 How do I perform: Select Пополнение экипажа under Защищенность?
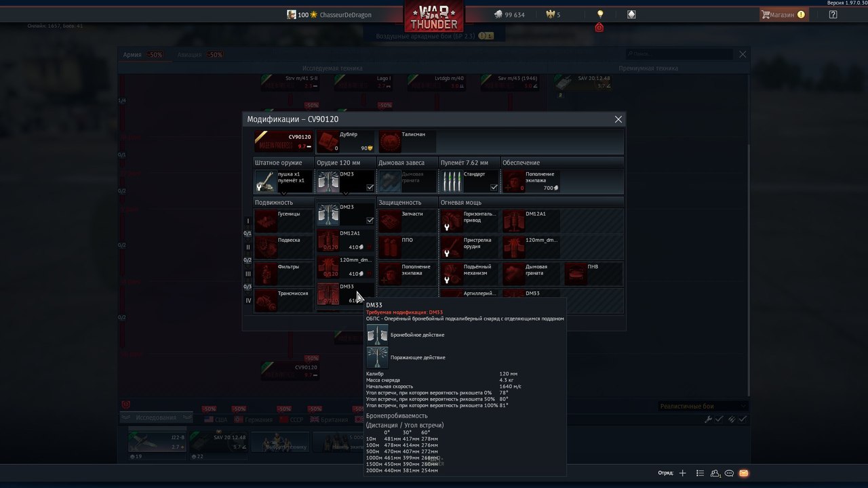click(408, 273)
